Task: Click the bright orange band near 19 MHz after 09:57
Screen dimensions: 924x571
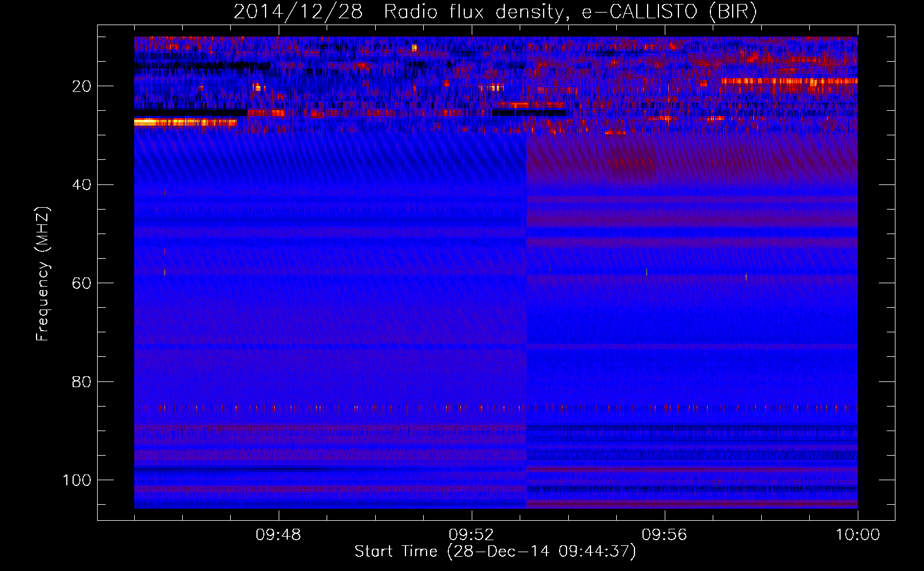Action: (x=789, y=81)
